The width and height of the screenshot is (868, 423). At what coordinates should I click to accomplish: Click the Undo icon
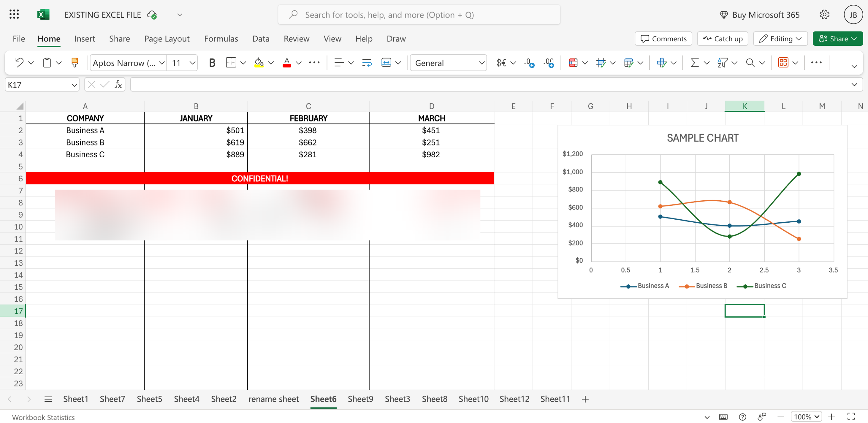click(19, 63)
